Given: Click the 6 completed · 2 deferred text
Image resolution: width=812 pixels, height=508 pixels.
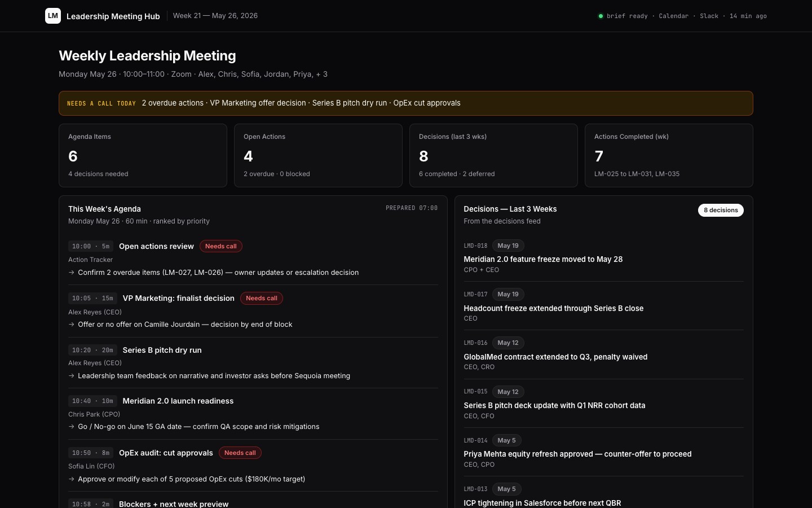Looking at the screenshot, I should click(x=457, y=174).
